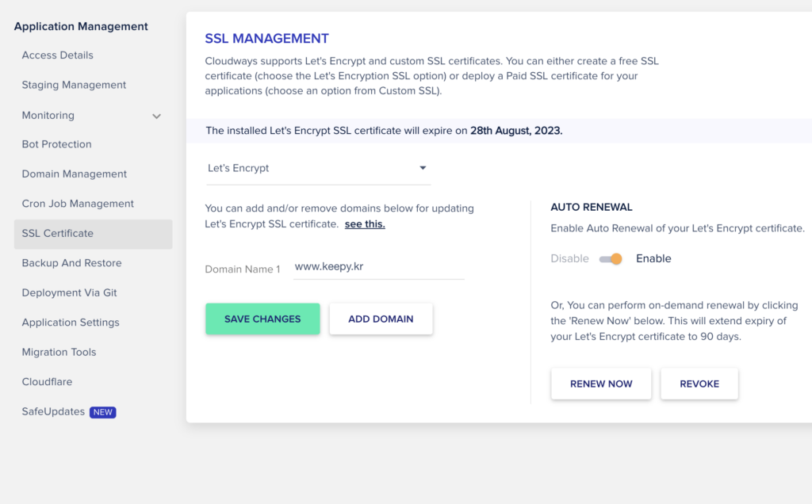
Task: Select Application Settings menu item
Action: click(71, 323)
